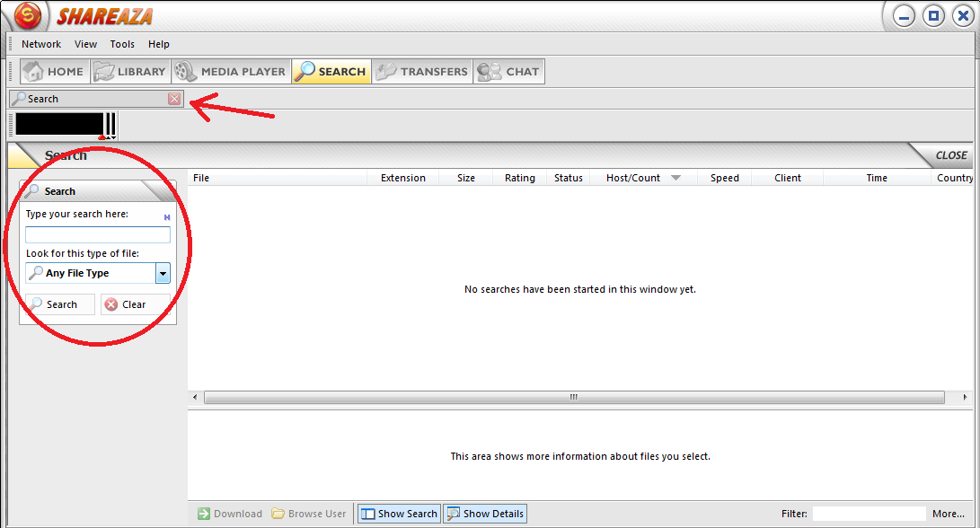980x528 pixels.
Task: Open the Network menu
Action: [41, 44]
